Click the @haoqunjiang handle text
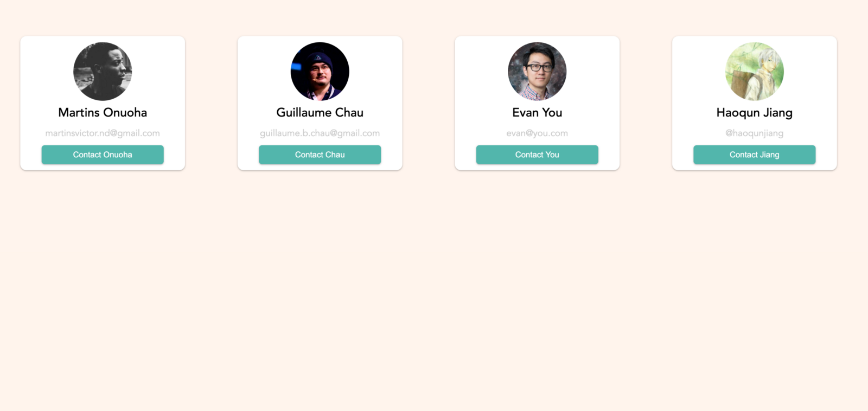Viewport: 868px width, 411px height. 755,133
